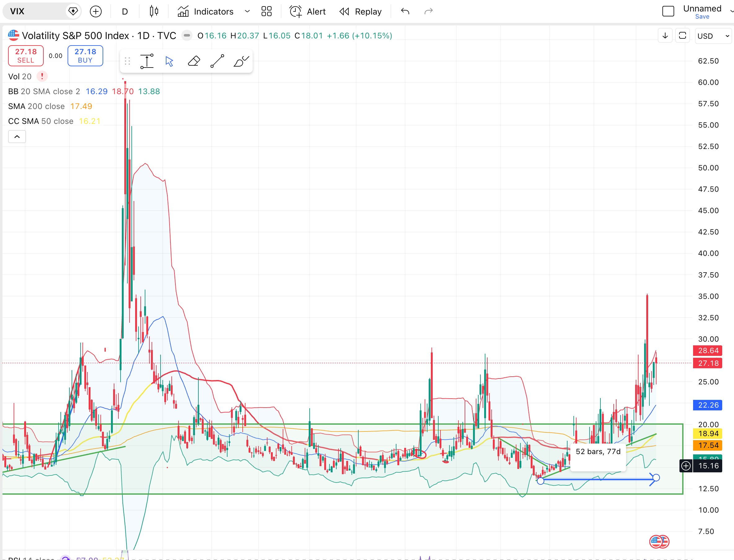Open the layout grid icon

coord(267,12)
